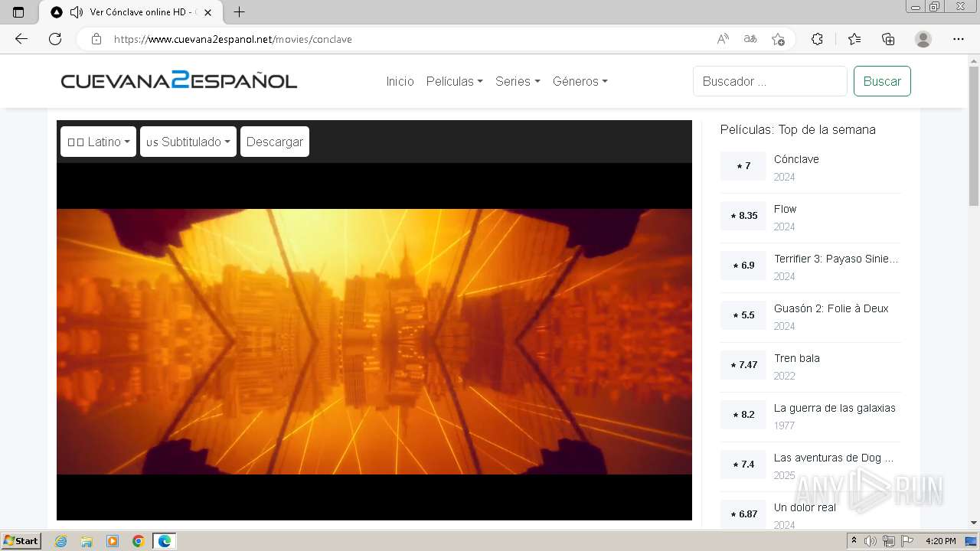This screenshot has height=551, width=980.
Task: Close the Ver Cónclave tab
Action: click(207, 12)
